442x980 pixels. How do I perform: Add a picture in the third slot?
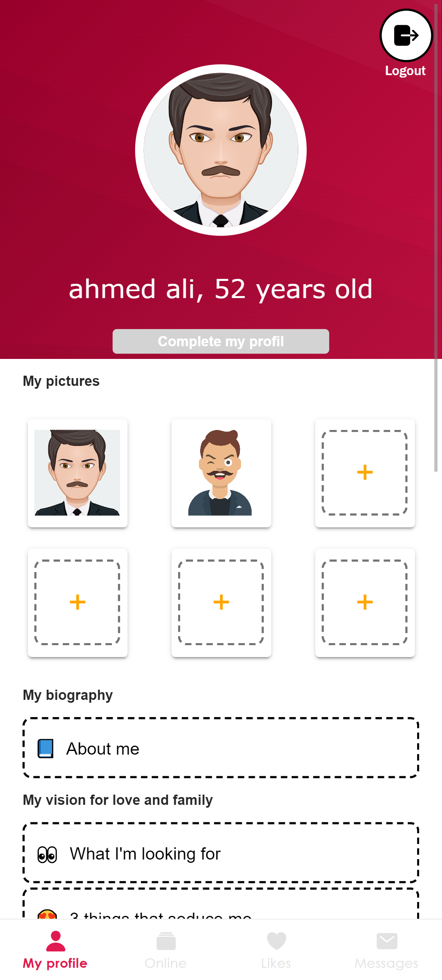coord(365,473)
